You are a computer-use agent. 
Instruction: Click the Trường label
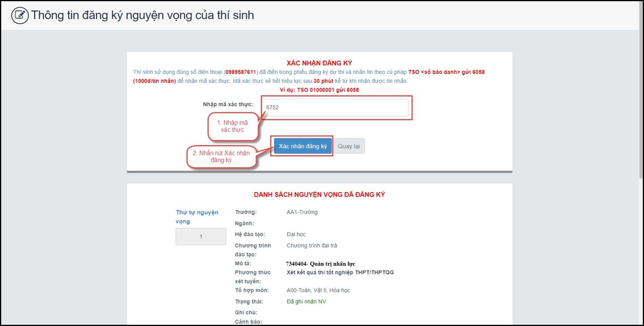click(246, 212)
